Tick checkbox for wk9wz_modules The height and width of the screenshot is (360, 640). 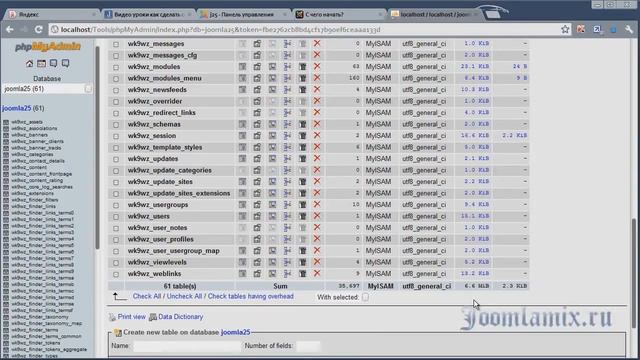[116, 67]
